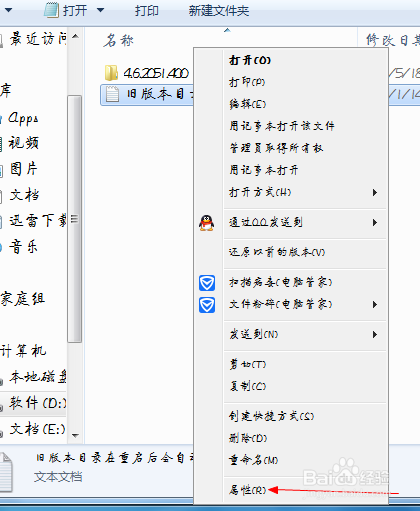This screenshot has height=511, width=420.
Task: Open the 文档 library in sidebar
Action: click(24, 195)
